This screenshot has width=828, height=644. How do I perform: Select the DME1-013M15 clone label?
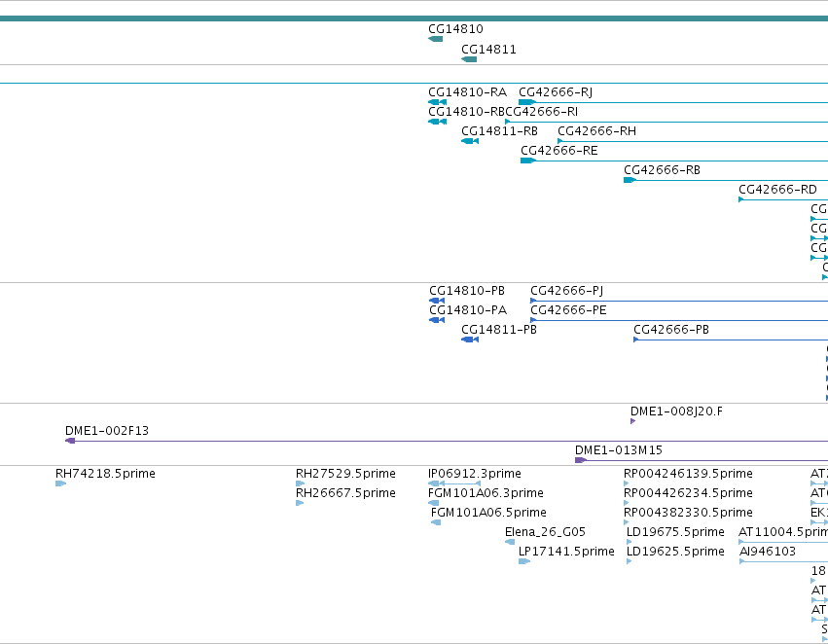click(619, 450)
